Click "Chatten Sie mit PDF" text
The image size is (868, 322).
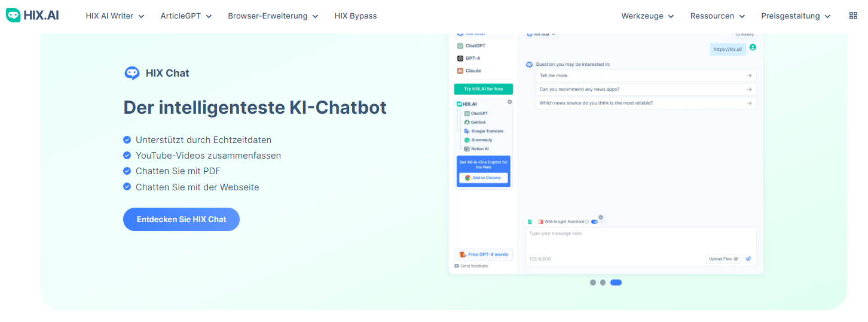tap(178, 171)
